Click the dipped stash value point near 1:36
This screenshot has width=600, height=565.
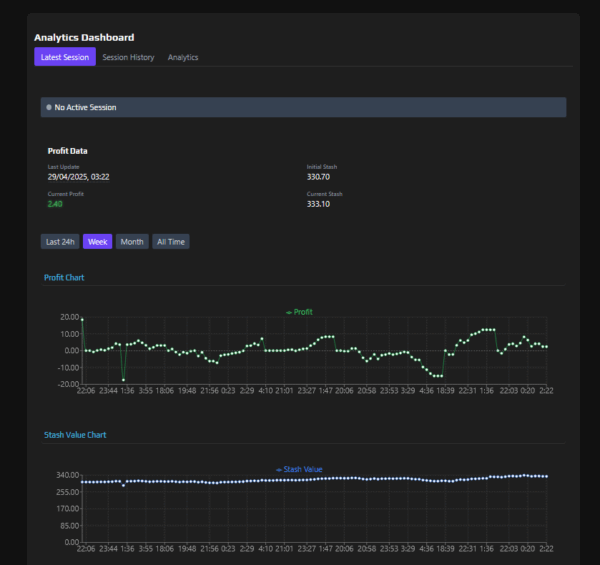[123, 485]
